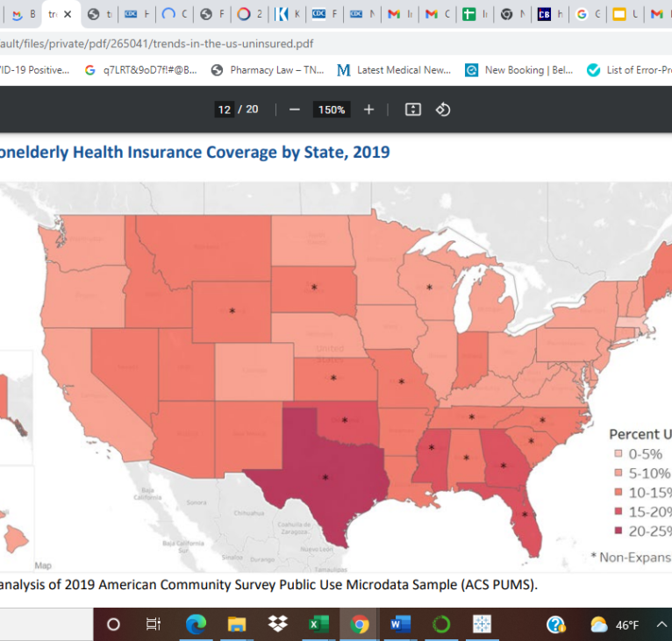Image resolution: width=672 pixels, height=641 pixels.
Task: Close the active PDF browser tab
Action: pos(68,14)
